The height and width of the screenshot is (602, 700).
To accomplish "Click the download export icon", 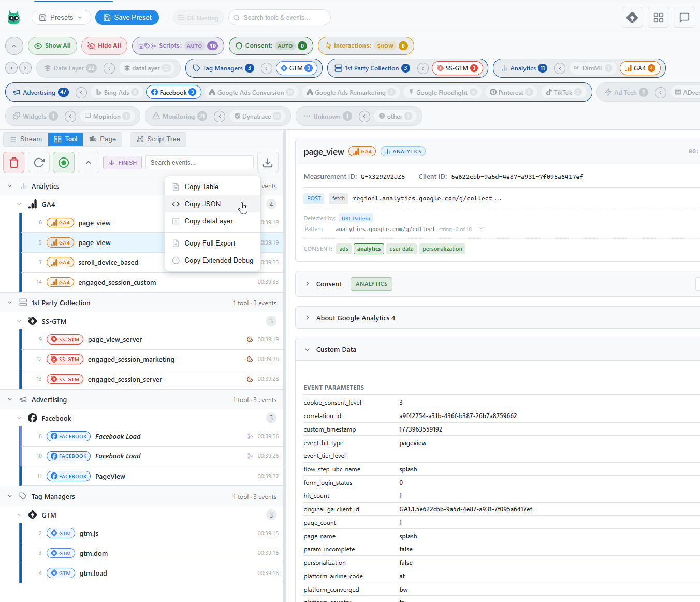I will coord(268,162).
